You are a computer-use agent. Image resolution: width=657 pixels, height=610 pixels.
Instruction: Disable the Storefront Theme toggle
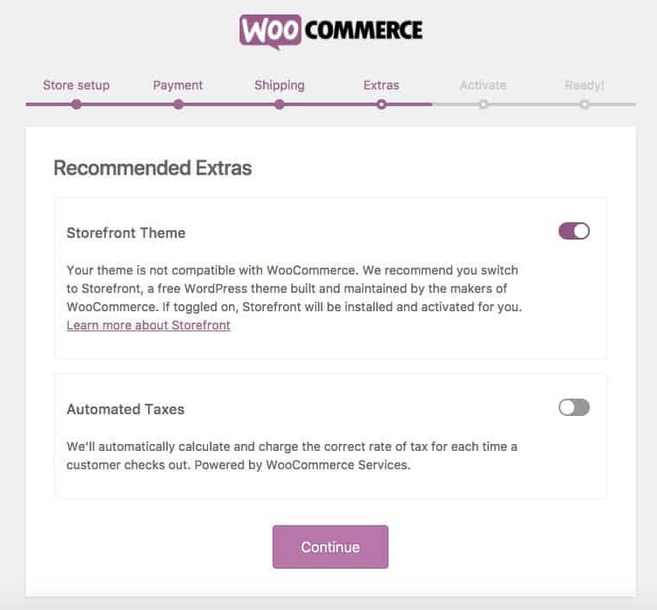point(574,231)
